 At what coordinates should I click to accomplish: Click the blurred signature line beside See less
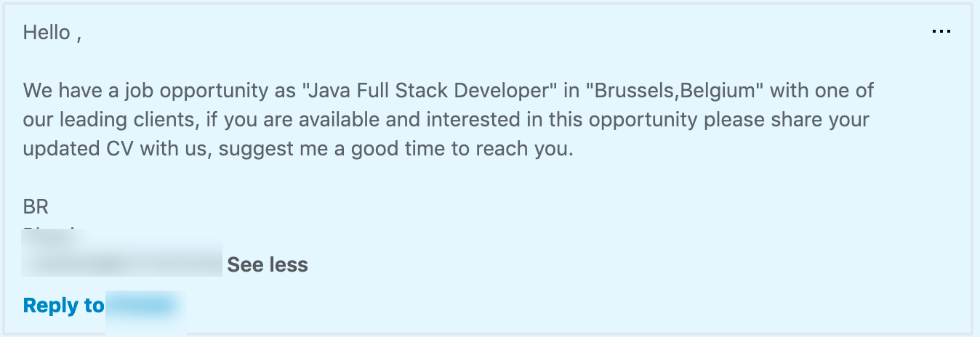(x=121, y=260)
